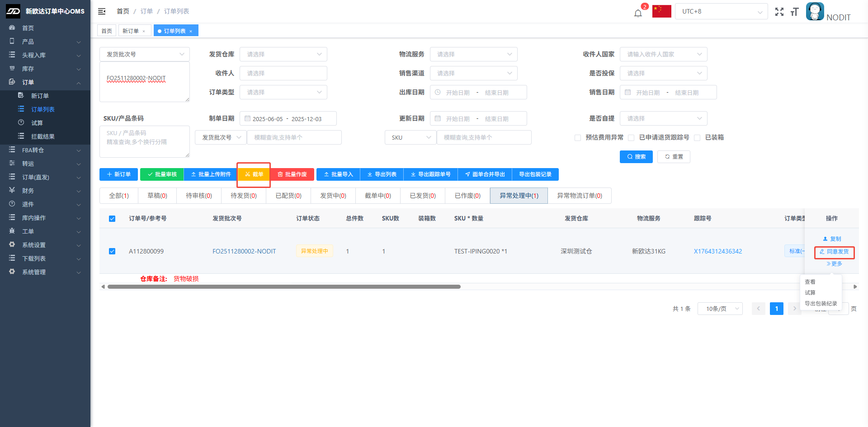Click the horizontal table scrollbar

[284, 286]
